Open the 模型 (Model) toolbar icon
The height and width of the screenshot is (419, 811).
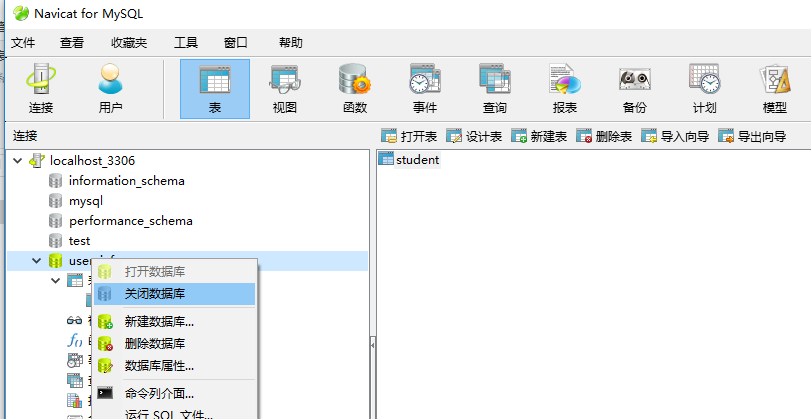coord(775,89)
